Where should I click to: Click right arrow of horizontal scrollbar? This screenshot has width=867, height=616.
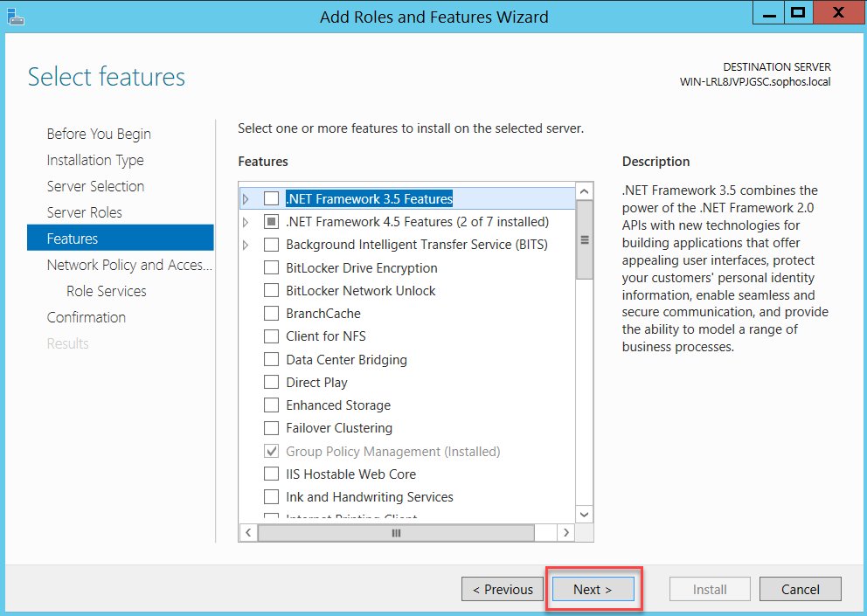(566, 532)
